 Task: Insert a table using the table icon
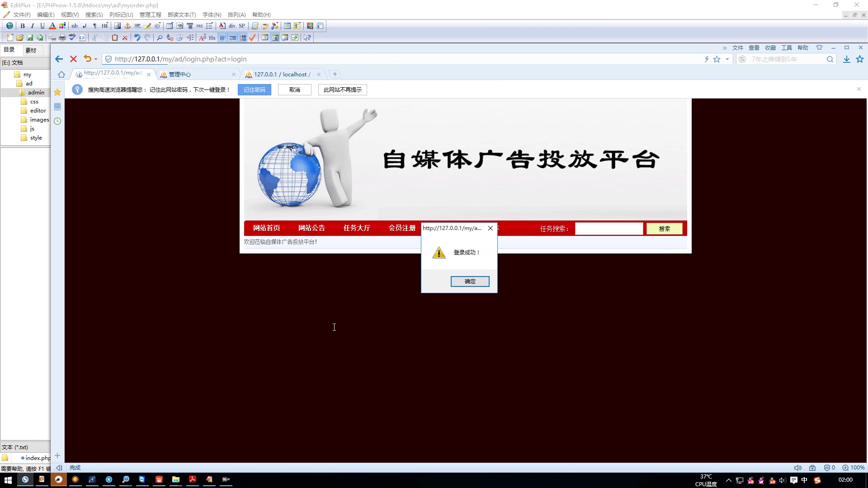(x=170, y=26)
